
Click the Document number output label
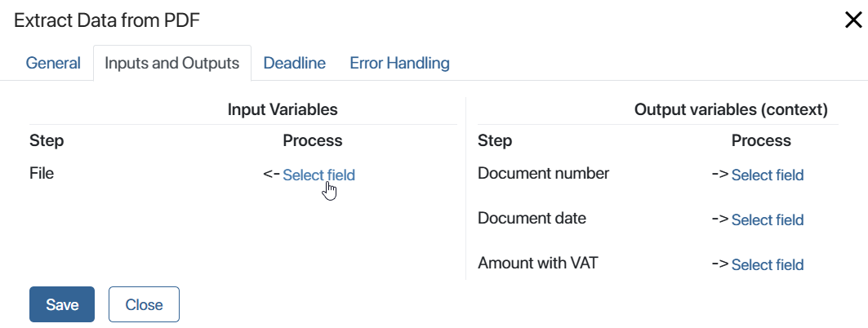[543, 174]
